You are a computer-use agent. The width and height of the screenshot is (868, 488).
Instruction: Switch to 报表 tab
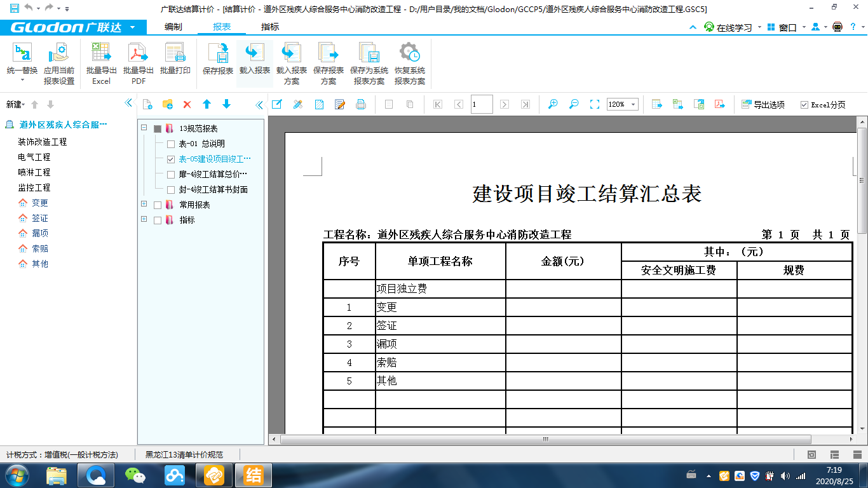click(222, 27)
